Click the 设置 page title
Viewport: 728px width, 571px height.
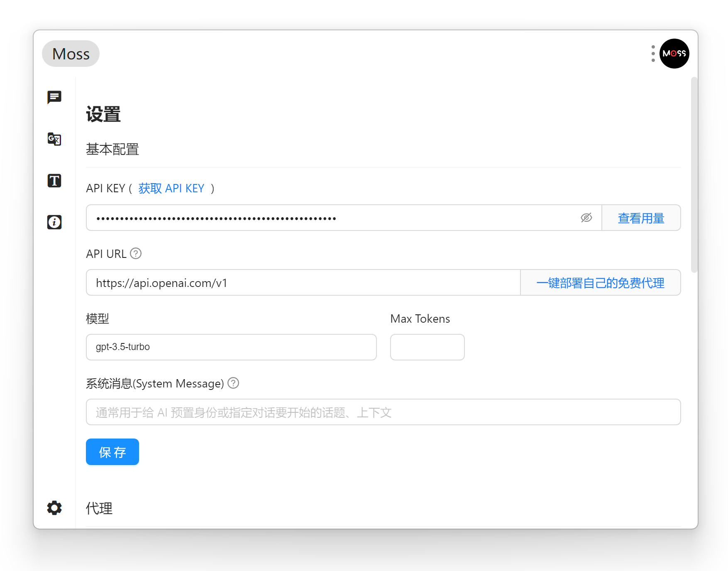click(x=103, y=114)
